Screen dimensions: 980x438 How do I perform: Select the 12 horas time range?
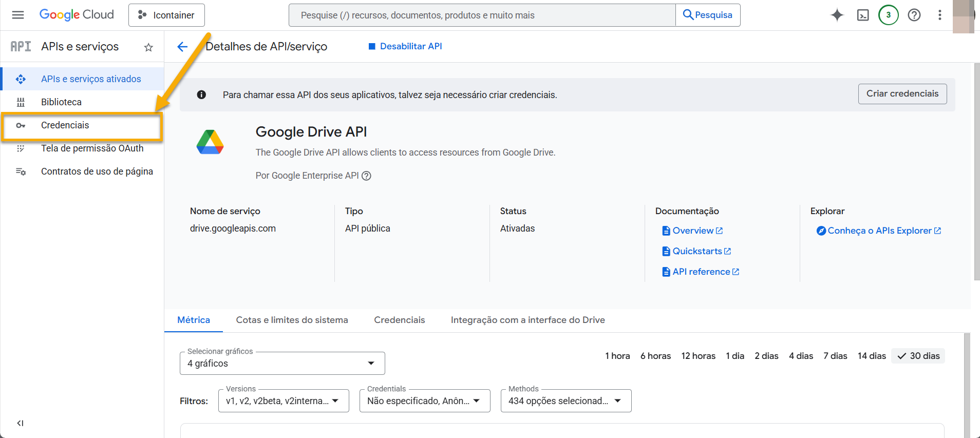[699, 356]
